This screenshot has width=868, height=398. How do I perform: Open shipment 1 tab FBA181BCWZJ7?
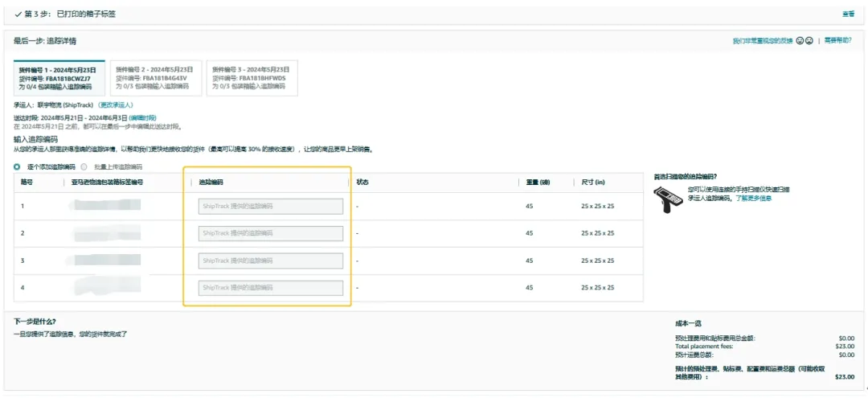click(59, 78)
